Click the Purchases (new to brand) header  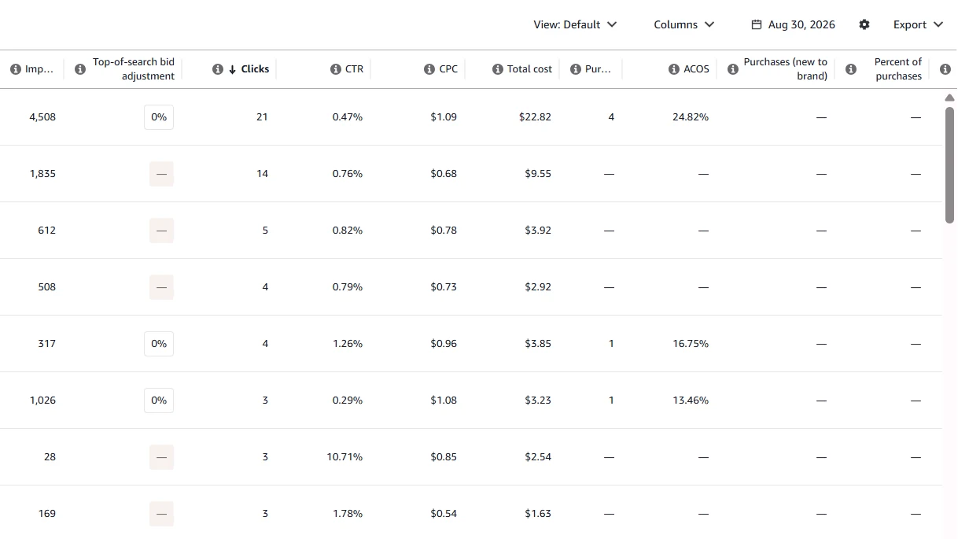pos(786,69)
